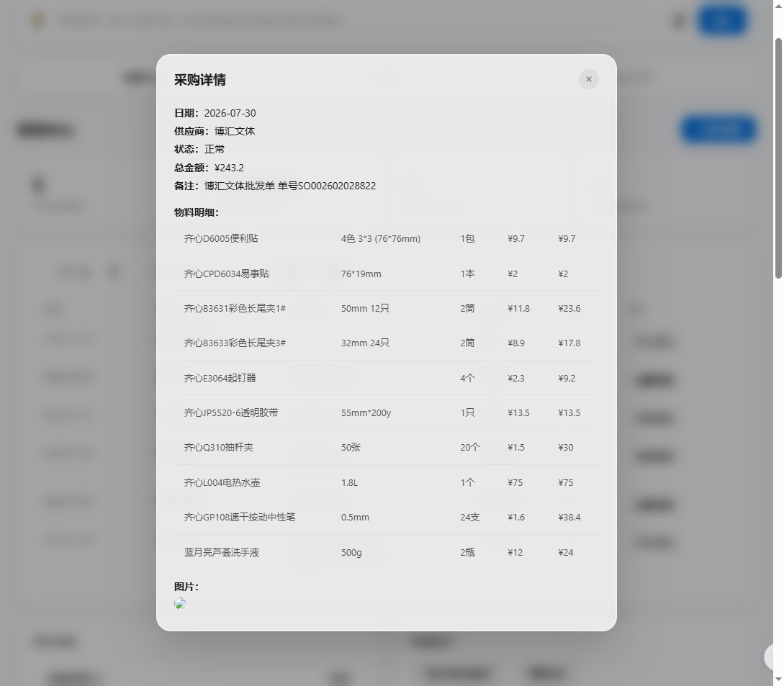The image size is (784, 686).
Task: Click the scrollbar down arrow
Action: click(778, 680)
